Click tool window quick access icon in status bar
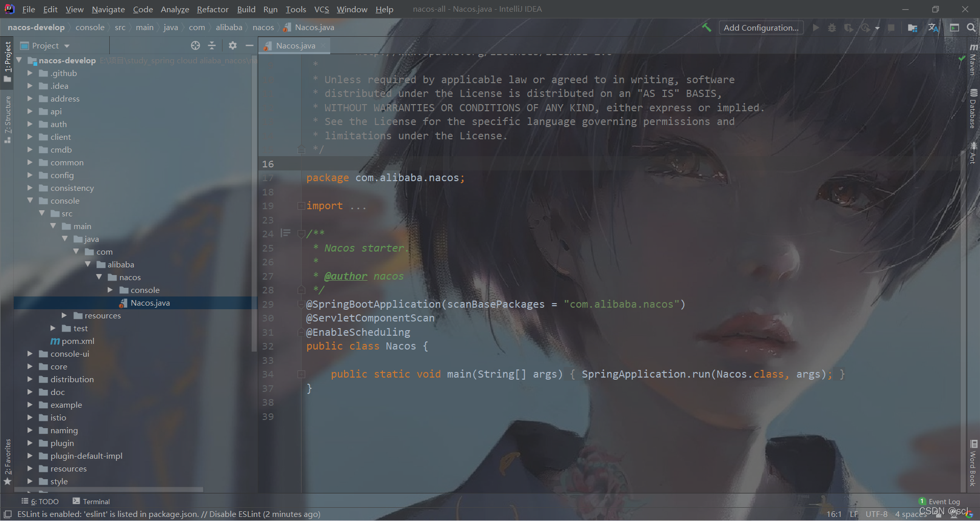Image resolution: width=980 pixels, height=521 pixels. (7, 514)
